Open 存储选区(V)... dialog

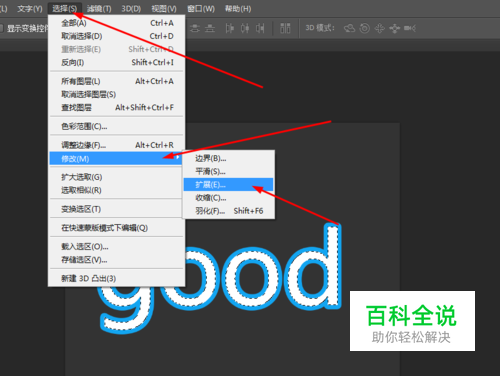(117, 260)
